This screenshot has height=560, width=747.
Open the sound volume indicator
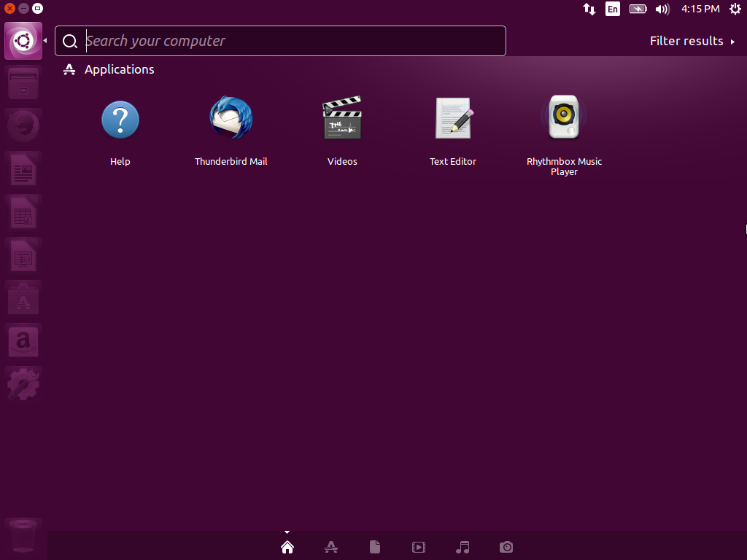click(662, 9)
